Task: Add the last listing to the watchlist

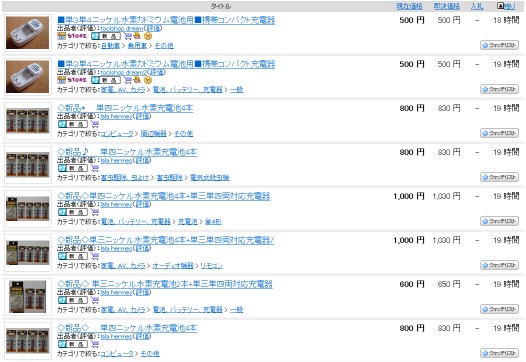Action: tap(499, 353)
